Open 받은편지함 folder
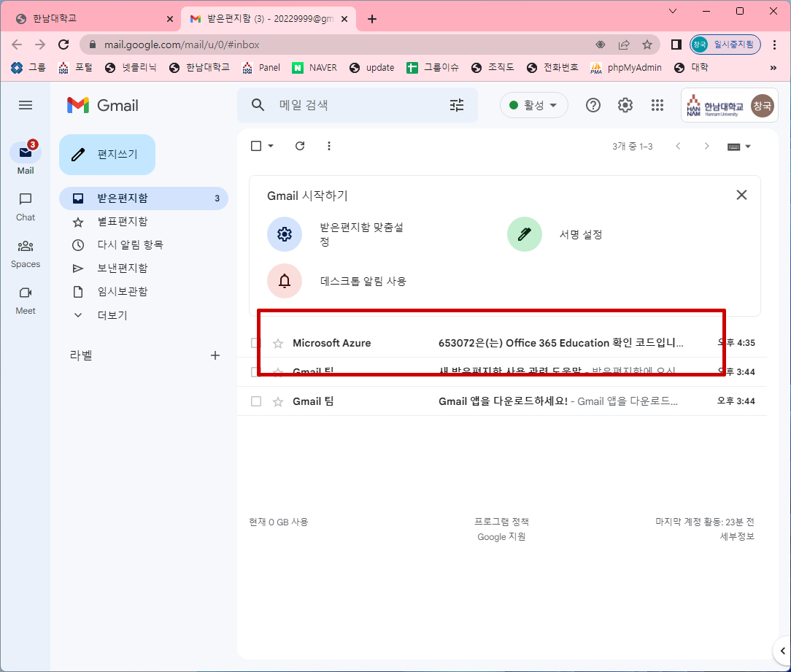Viewport: 791px width, 672px height. point(144,198)
